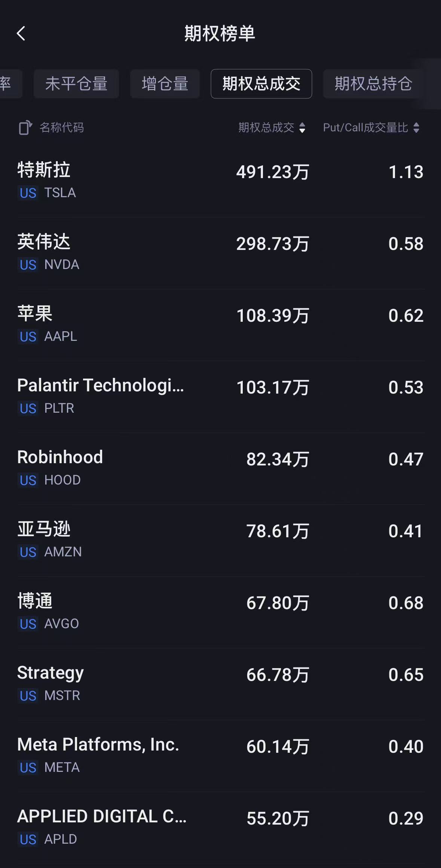
Task: Tap the rotate-layout icon beside 名称代码
Action: (x=25, y=128)
